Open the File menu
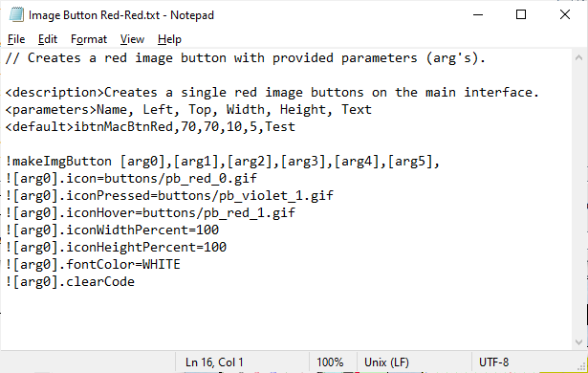 [16, 39]
